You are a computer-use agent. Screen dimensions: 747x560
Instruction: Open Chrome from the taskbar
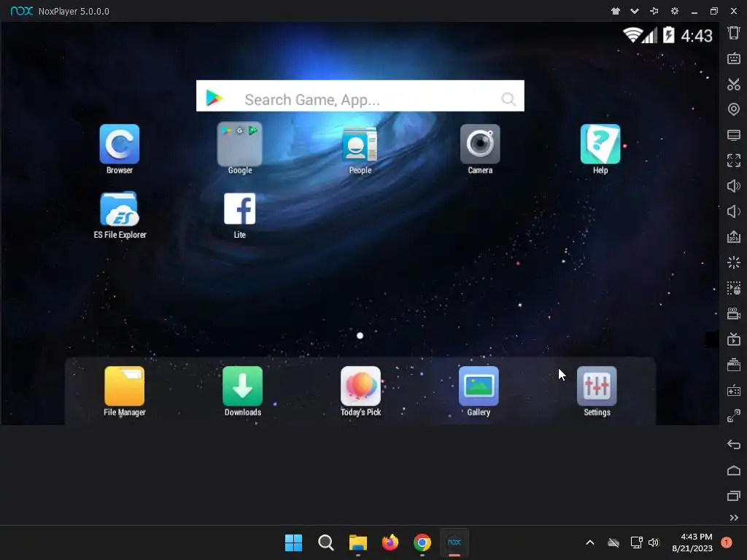pyautogui.click(x=422, y=542)
